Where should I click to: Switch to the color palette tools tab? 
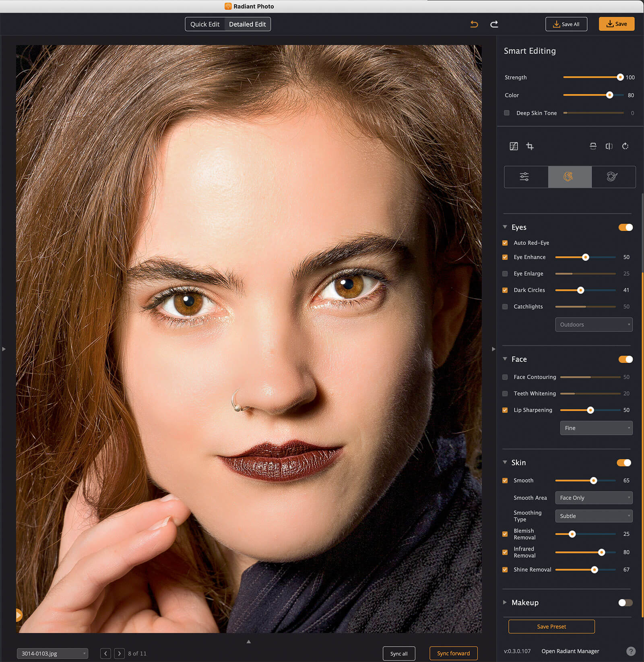point(612,177)
